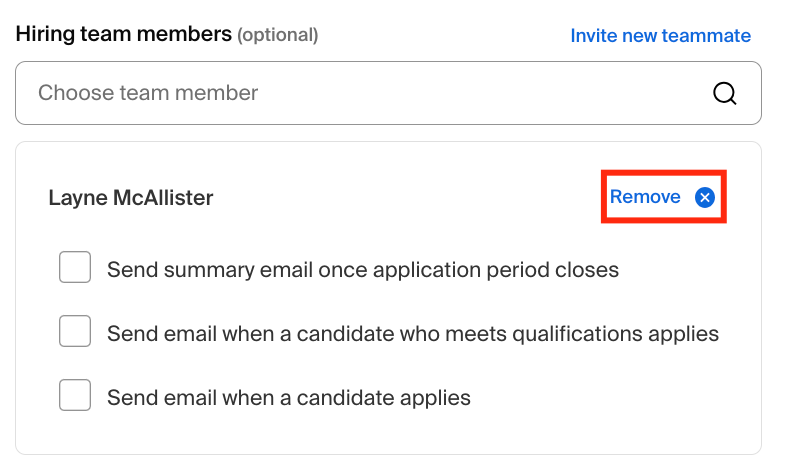Image resolution: width=802 pixels, height=476 pixels.
Task: Click the Hiring team members heading
Action: click(123, 34)
